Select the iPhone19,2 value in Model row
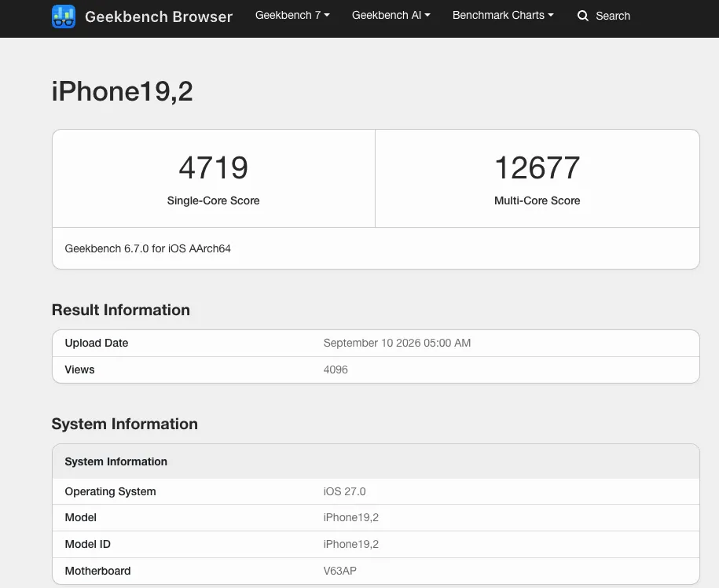 [350, 517]
